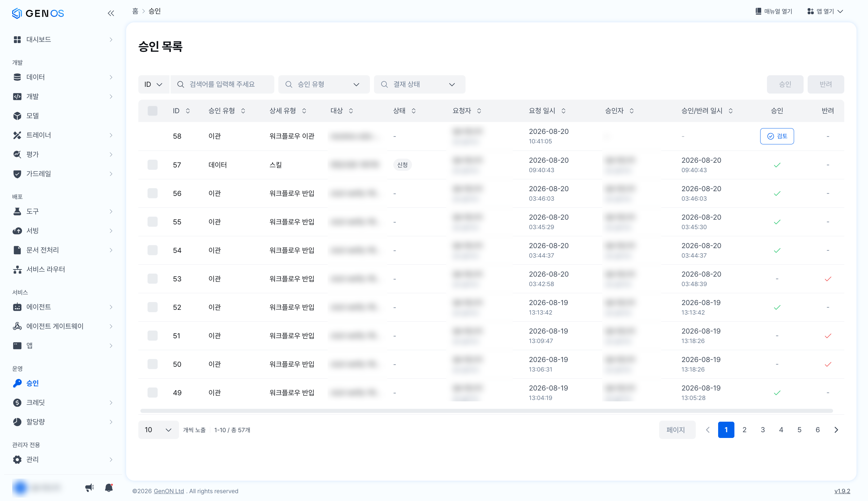Open the 도구 flask icon

tap(17, 211)
